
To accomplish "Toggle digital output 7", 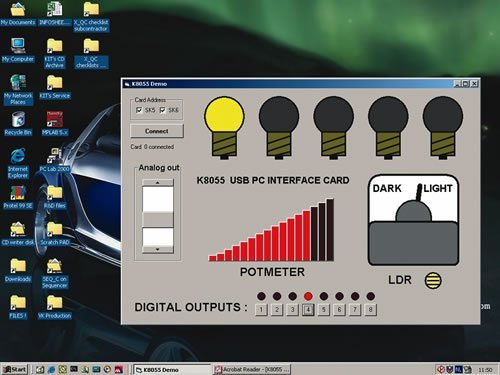I will point(355,310).
